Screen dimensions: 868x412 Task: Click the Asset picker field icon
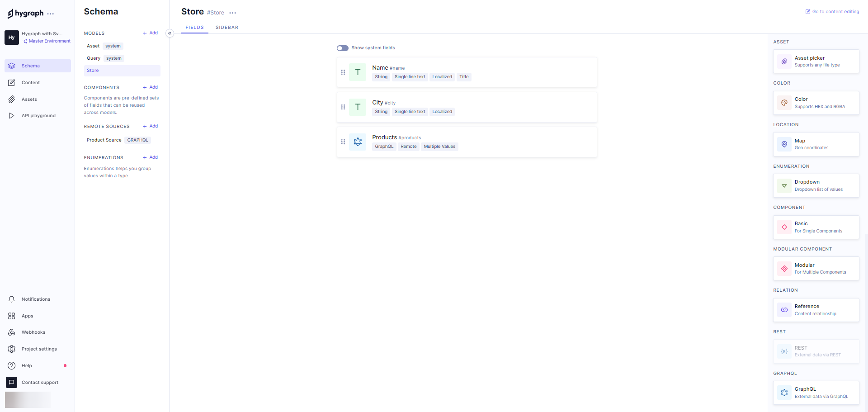pos(784,62)
